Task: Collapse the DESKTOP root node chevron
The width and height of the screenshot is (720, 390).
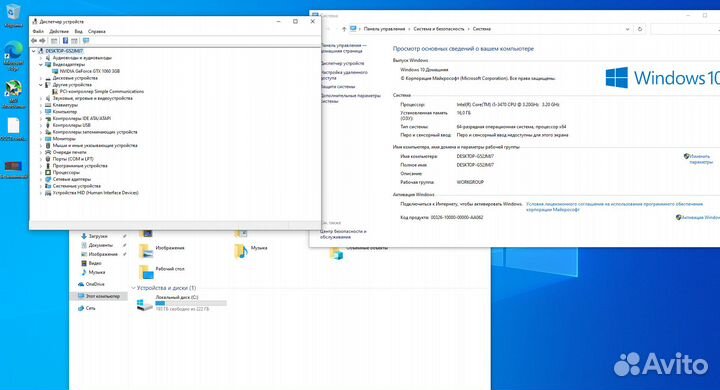Action: (x=34, y=51)
